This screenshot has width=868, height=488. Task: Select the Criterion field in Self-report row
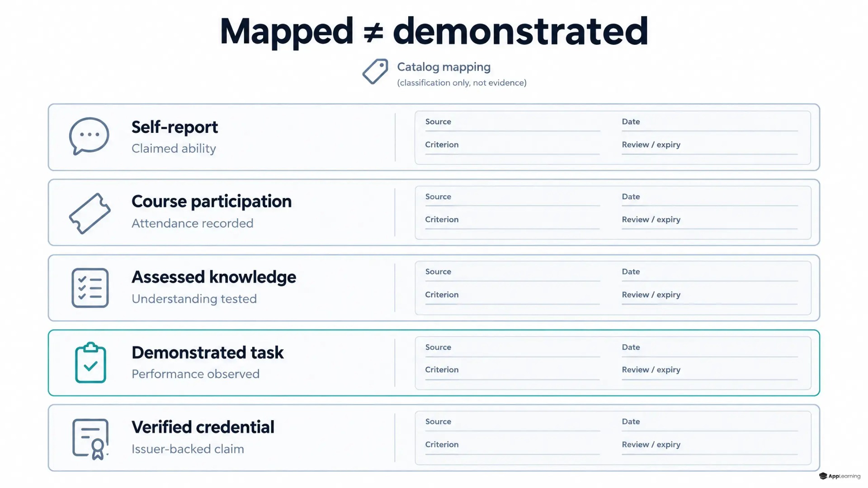(x=513, y=146)
